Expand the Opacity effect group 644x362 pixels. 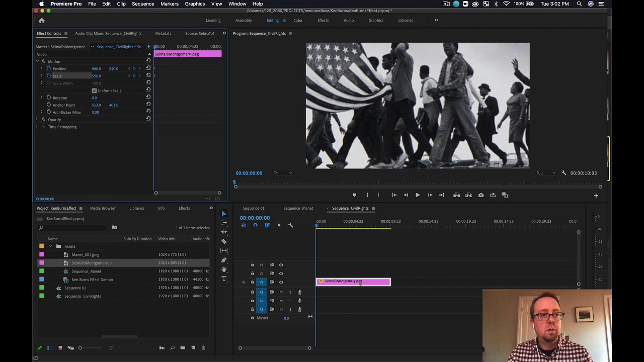tap(37, 119)
